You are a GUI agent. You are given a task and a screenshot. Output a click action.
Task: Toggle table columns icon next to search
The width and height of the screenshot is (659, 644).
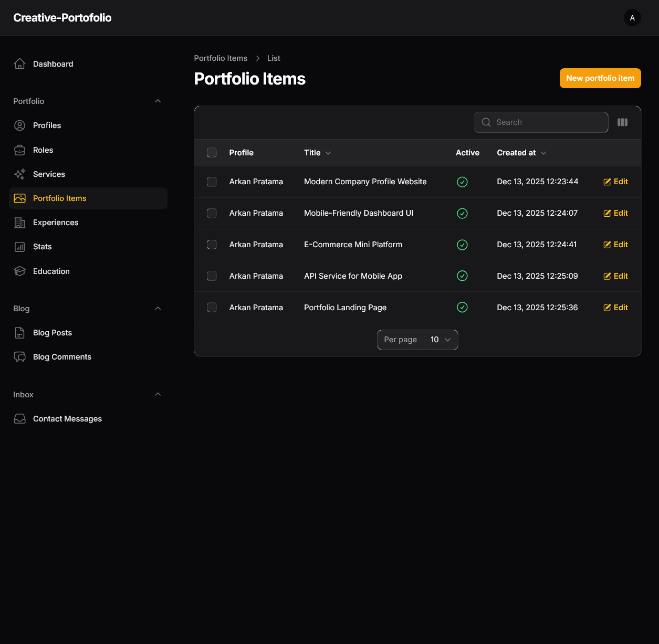point(622,122)
